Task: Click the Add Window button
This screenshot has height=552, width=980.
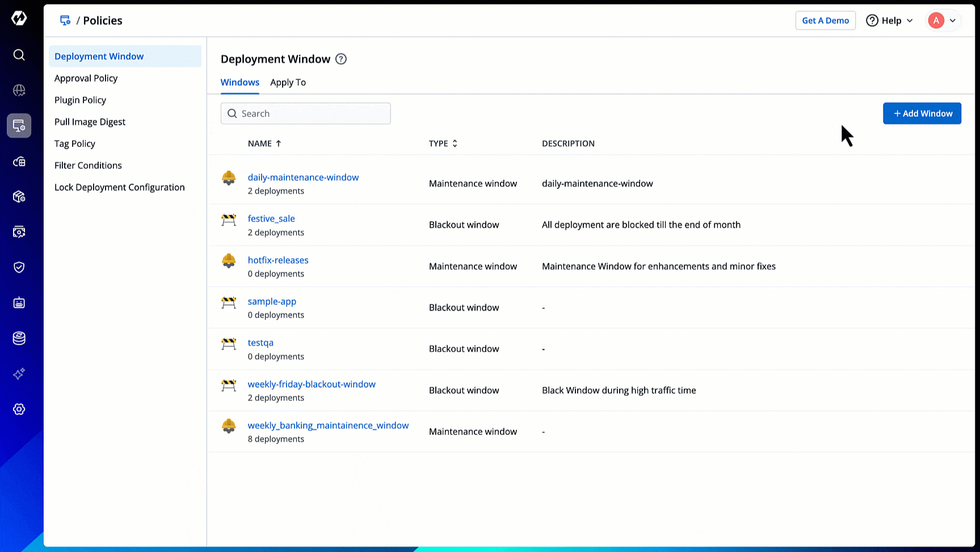Action: (922, 114)
